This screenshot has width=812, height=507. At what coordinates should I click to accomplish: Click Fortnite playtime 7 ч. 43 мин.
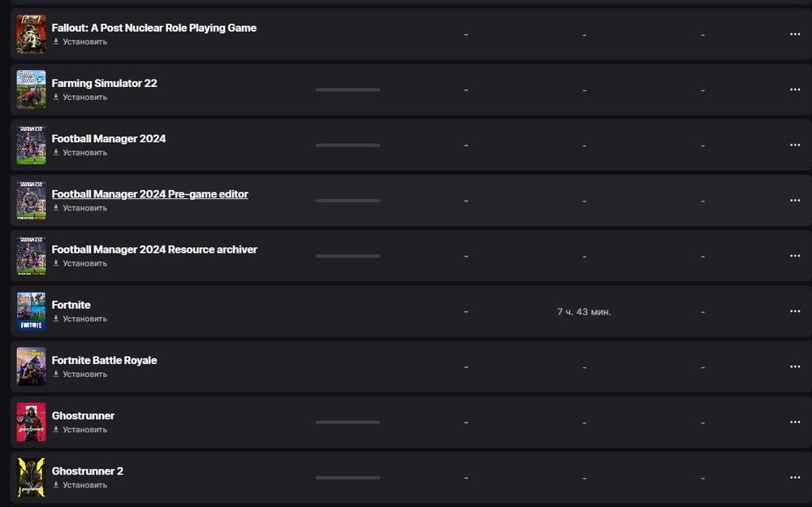click(584, 312)
